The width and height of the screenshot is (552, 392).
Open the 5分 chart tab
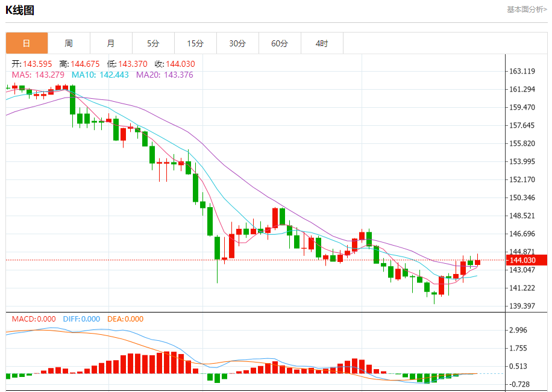point(154,43)
